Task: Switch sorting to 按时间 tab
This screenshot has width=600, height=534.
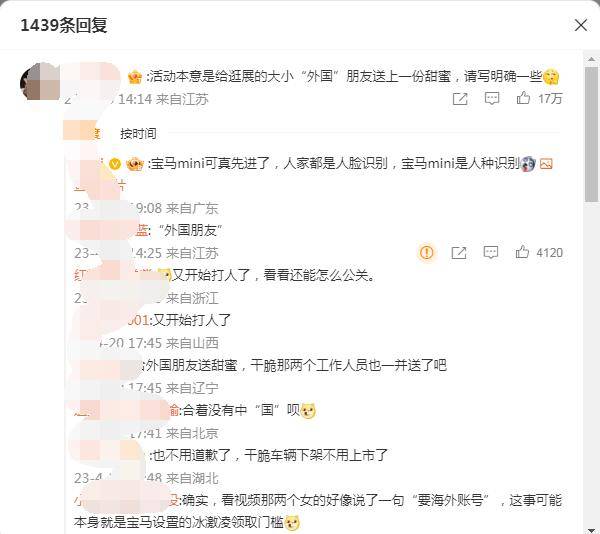Action: click(138, 134)
